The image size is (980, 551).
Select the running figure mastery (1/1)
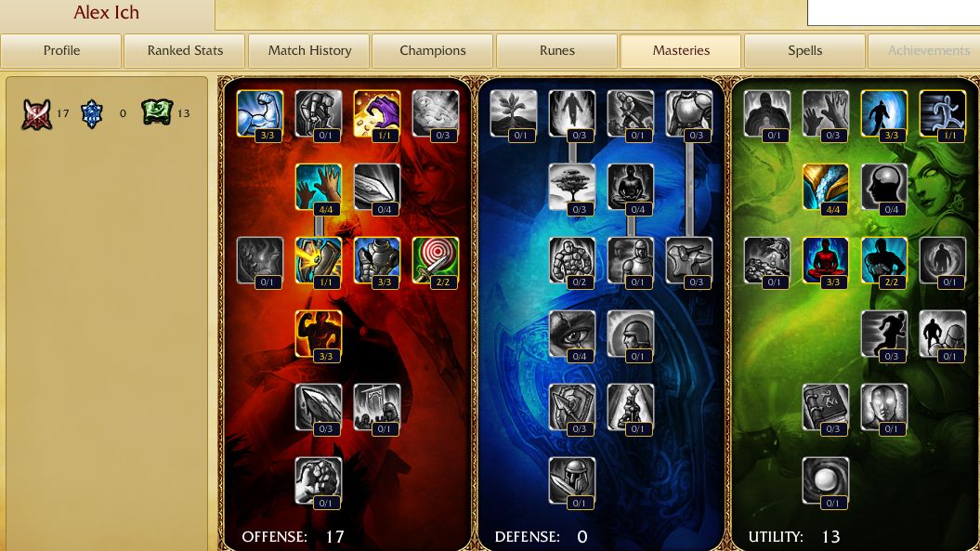tap(943, 114)
